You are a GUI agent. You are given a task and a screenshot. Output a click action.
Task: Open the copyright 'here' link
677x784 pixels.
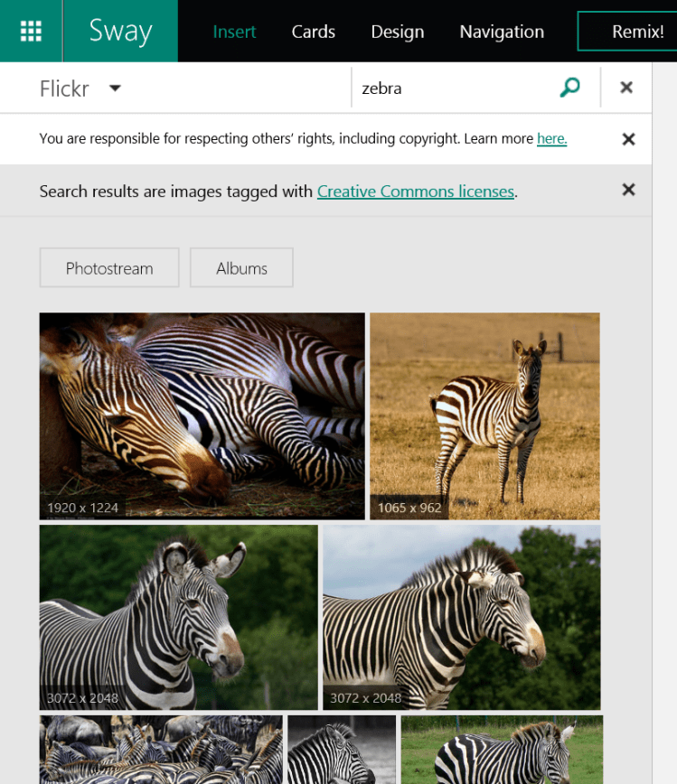(x=552, y=138)
